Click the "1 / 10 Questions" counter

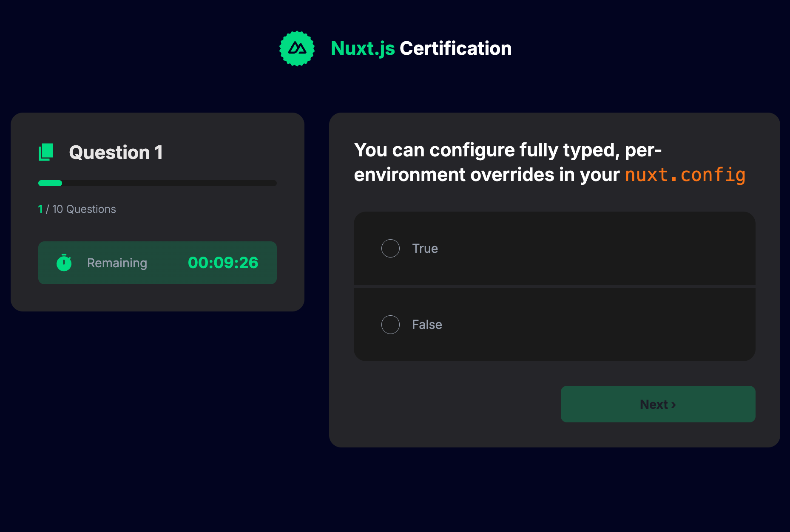(77, 209)
